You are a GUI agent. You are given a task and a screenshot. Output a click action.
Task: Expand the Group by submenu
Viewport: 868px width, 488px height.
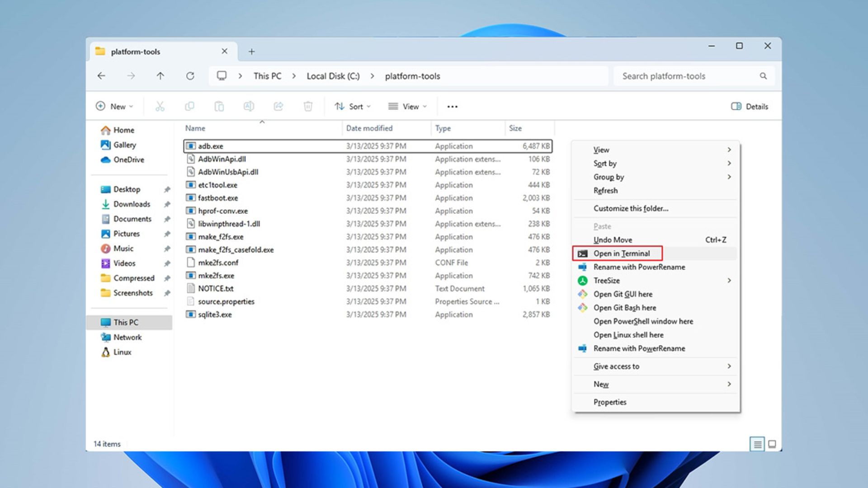(729, 177)
